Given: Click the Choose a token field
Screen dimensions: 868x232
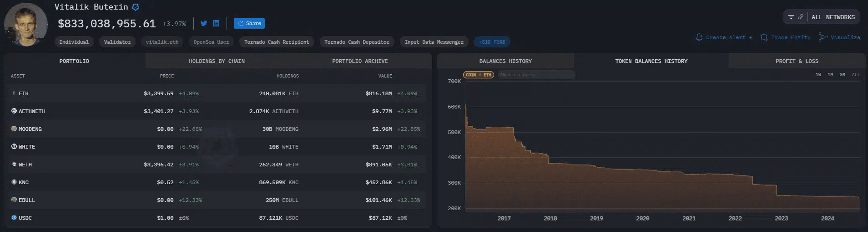Looking at the screenshot, I should coord(537,75).
